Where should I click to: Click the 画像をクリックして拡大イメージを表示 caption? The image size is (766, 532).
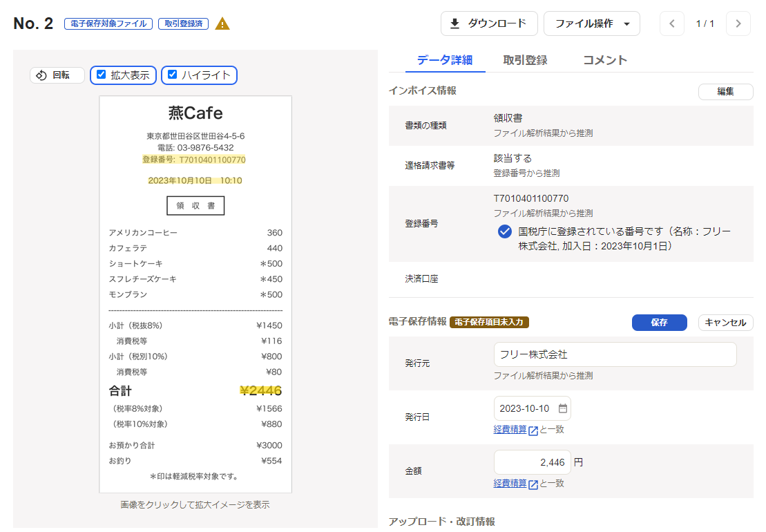click(x=195, y=504)
